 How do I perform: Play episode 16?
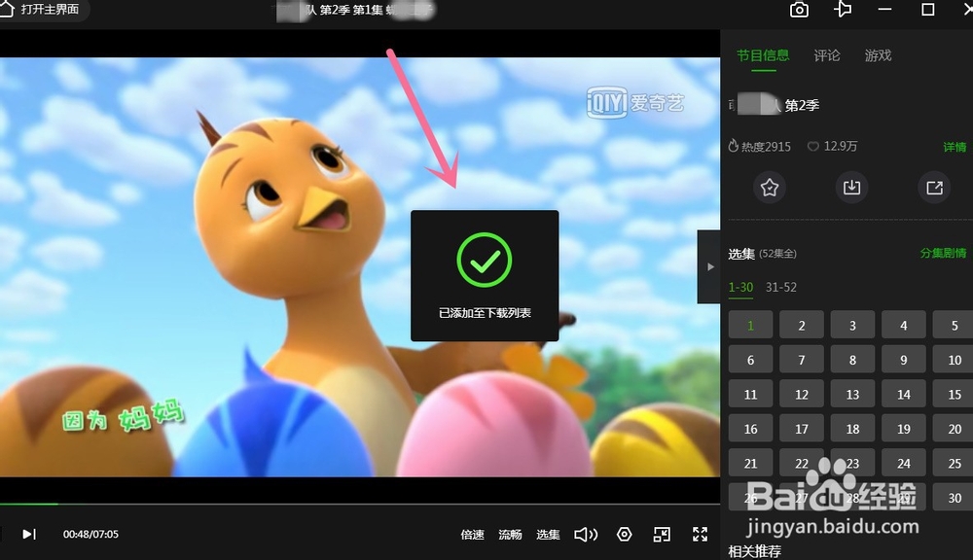pos(750,429)
